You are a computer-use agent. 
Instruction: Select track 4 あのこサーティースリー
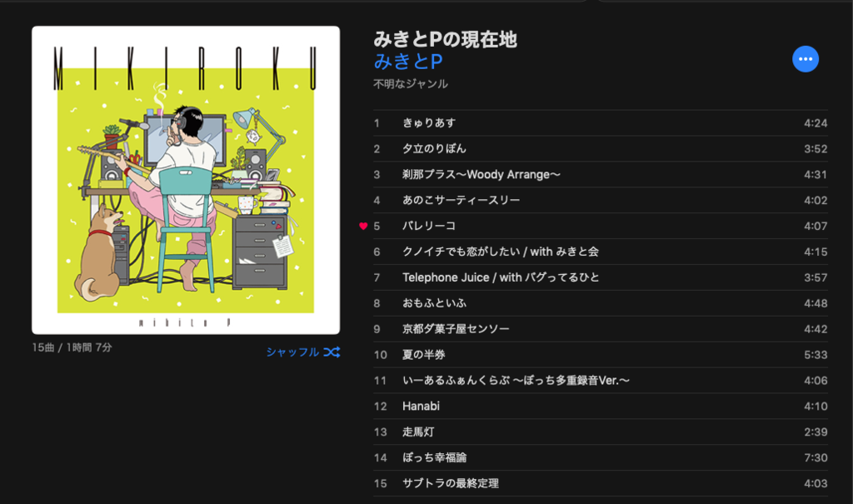pos(601,200)
